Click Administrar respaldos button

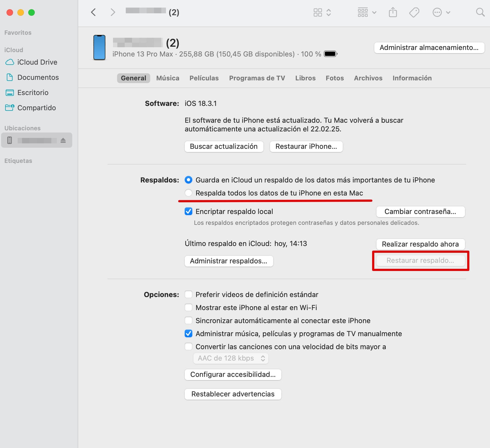click(x=229, y=261)
